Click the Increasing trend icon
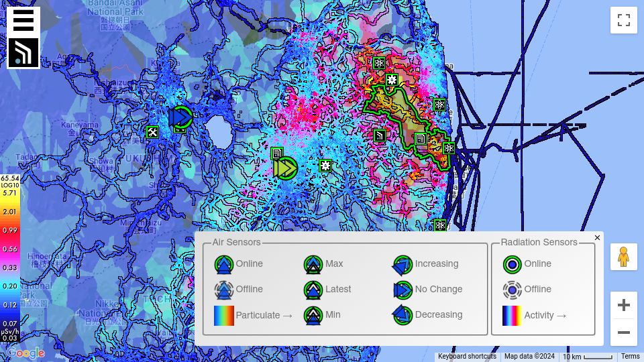This screenshot has width=644, height=362. (402, 265)
